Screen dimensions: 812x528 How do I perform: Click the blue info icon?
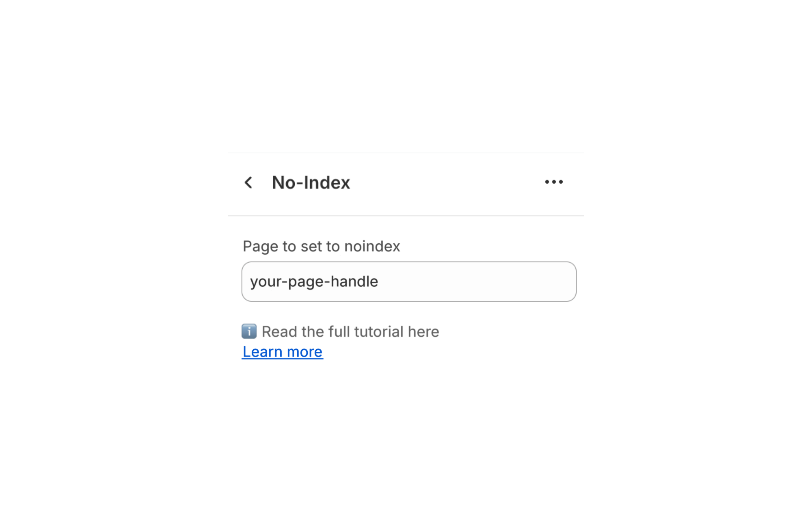(x=249, y=331)
